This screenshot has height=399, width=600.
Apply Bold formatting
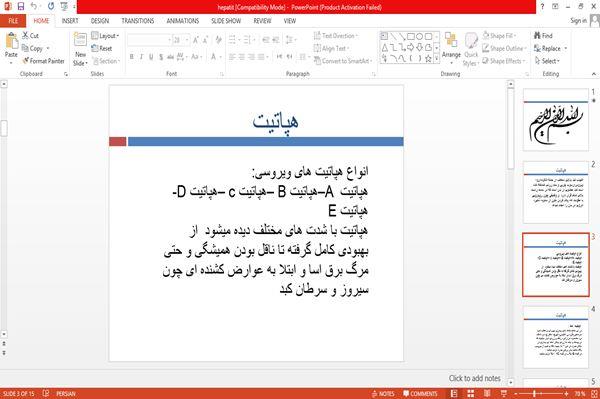pos(132,57)
